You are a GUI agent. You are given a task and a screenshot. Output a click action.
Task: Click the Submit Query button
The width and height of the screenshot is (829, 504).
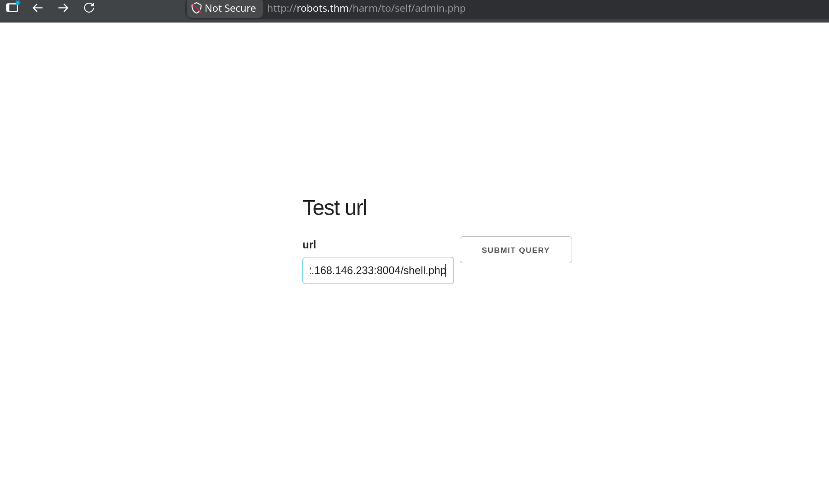point(516,250)
